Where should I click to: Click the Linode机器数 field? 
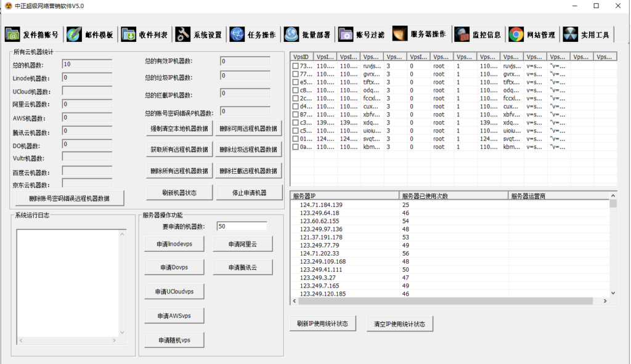tap(87, 77)
